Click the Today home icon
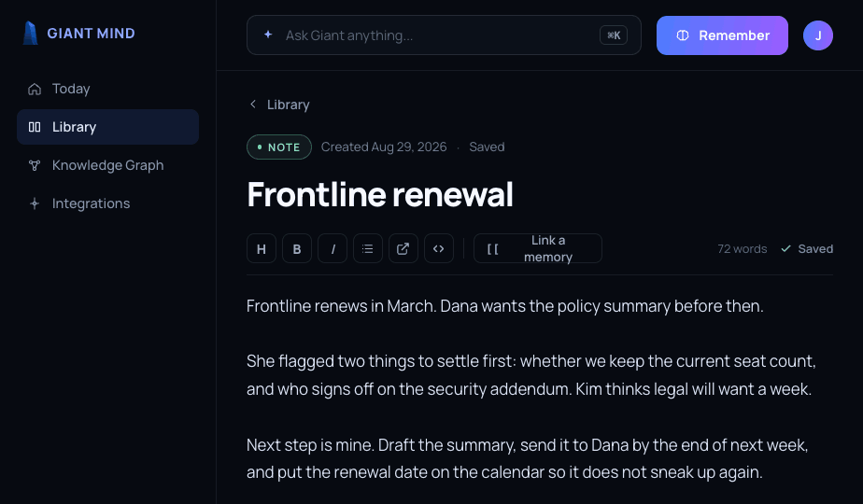This screenshot has width=863, height=504. [35, 89]
